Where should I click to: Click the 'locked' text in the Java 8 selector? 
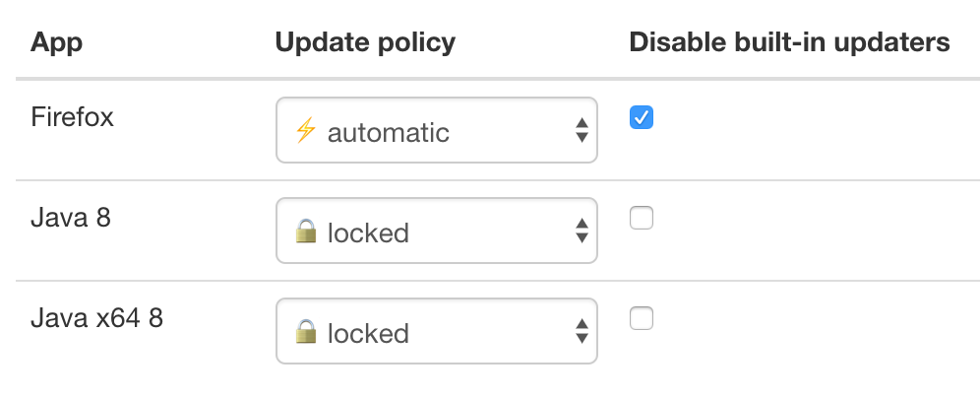(368, 232)
